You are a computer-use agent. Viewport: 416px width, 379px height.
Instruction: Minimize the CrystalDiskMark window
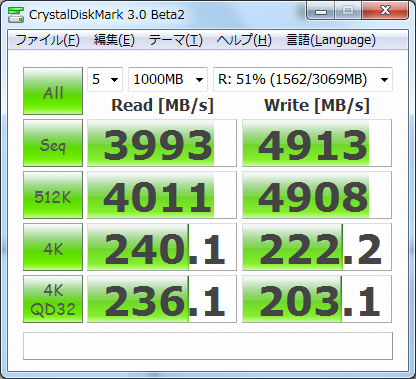321,11
